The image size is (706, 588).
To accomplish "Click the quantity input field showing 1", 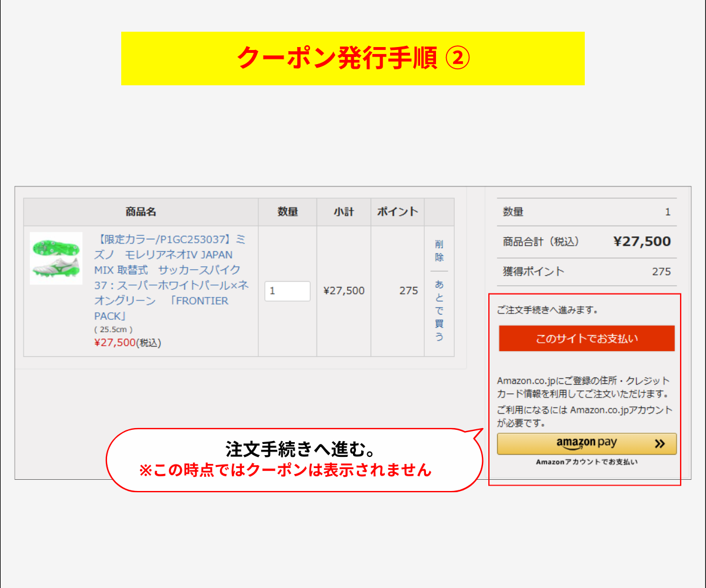I will (287, 291).
